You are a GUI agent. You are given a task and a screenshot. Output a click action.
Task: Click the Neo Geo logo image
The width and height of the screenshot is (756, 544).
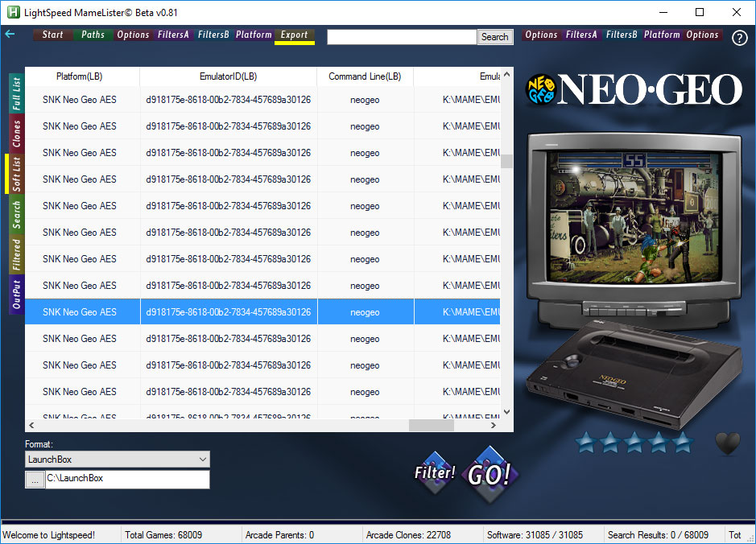coord(634,89)
